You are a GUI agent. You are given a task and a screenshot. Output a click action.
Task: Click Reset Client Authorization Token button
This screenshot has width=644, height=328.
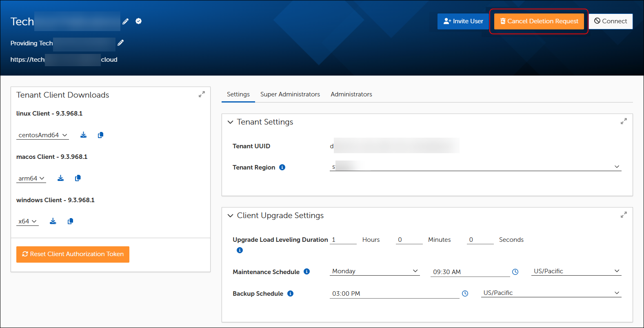point(73,254)
